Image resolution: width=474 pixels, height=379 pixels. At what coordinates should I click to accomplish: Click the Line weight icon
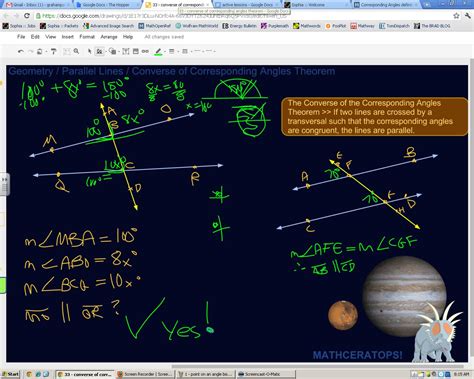(172, 51)
